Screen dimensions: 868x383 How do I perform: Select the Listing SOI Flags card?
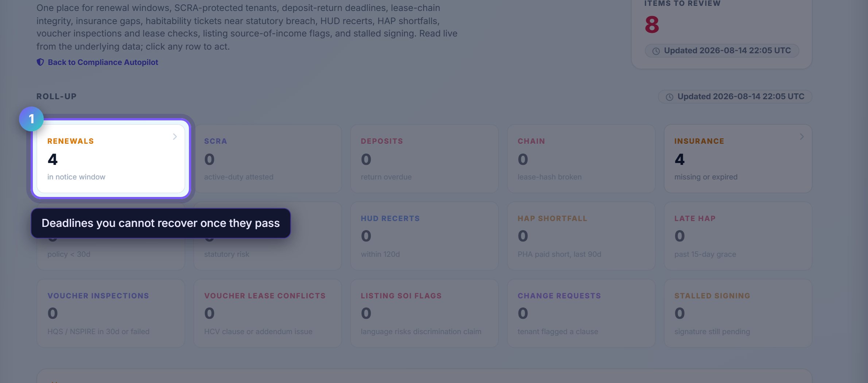(x=425, y=313)
